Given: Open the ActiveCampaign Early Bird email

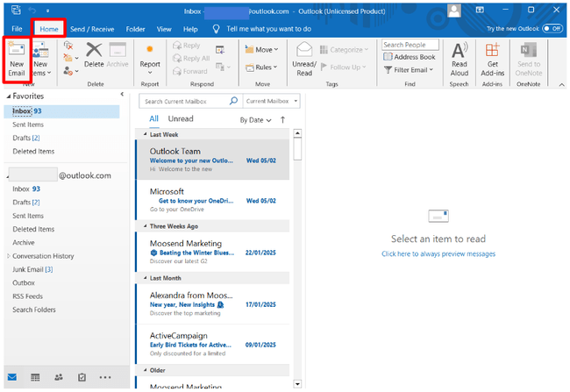Looking at the screenshot, I should click(213, 344).
